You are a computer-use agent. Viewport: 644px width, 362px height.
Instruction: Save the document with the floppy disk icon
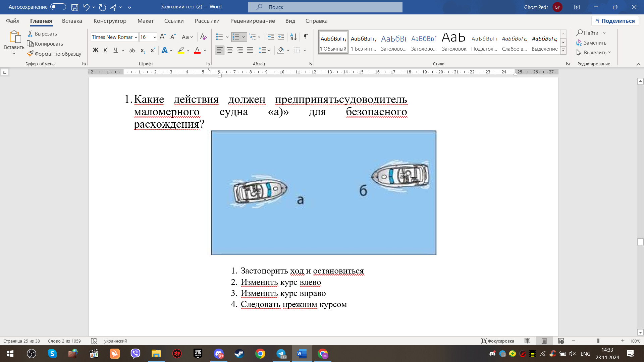click(75, 7)
